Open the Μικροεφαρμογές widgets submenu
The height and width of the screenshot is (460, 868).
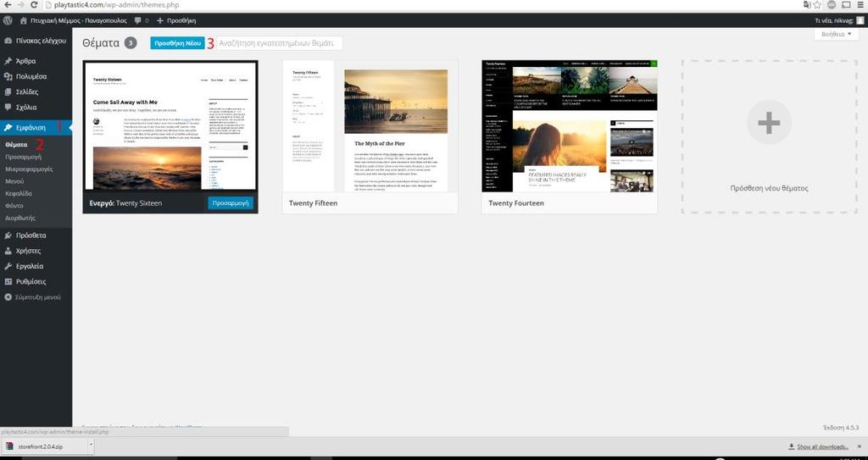tap(29, 169)
